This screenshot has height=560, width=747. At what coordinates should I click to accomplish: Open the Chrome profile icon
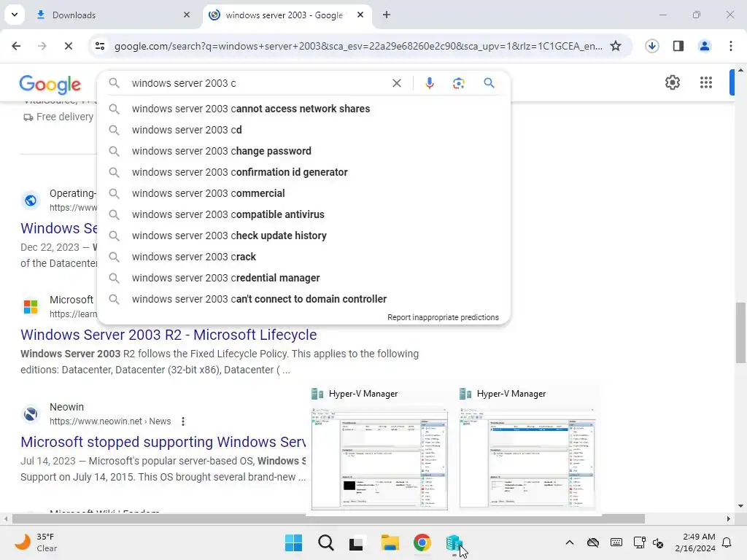pyautogui.click(x=704, y=46)
